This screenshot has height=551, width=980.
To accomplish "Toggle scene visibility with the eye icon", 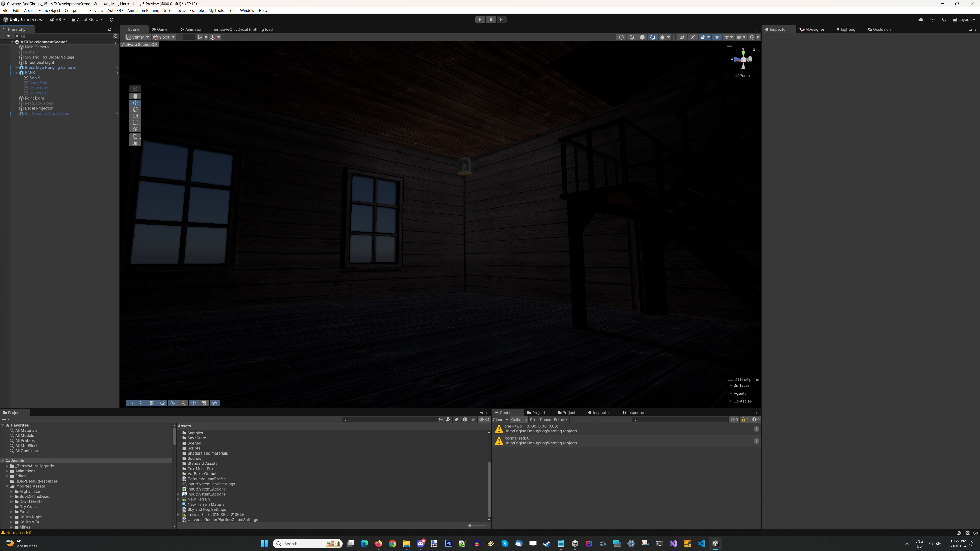I will coord(717,37).
